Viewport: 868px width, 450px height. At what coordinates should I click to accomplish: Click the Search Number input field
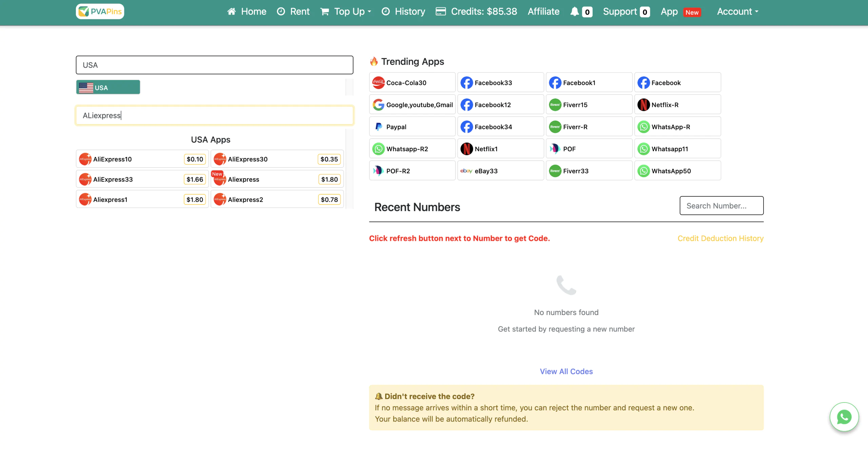[722, 206]
